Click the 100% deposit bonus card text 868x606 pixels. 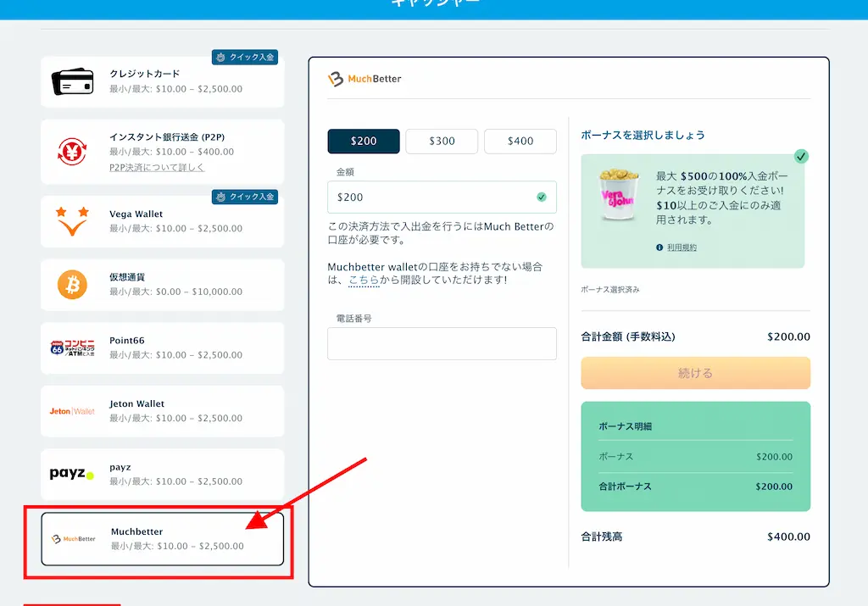tap(722, 197)
